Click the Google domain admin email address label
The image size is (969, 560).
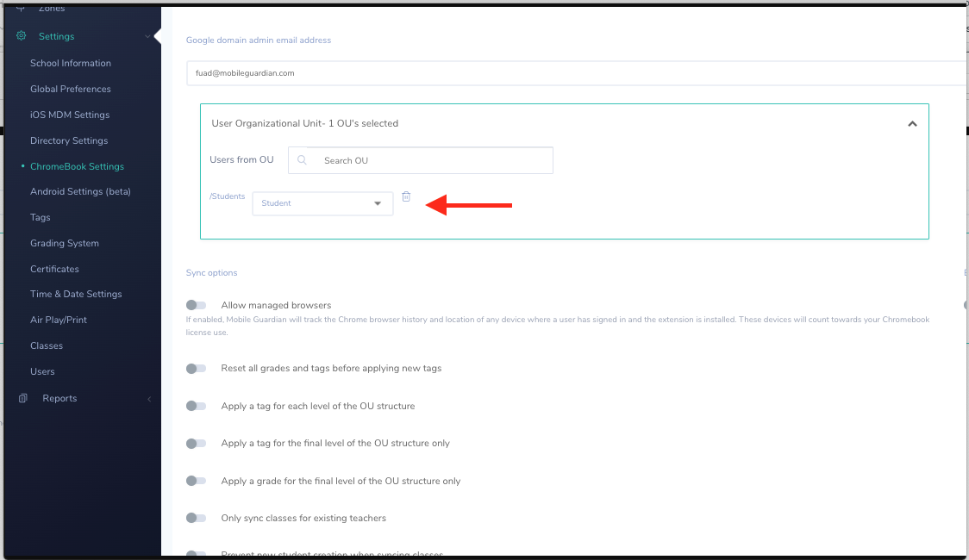point(259,40)
